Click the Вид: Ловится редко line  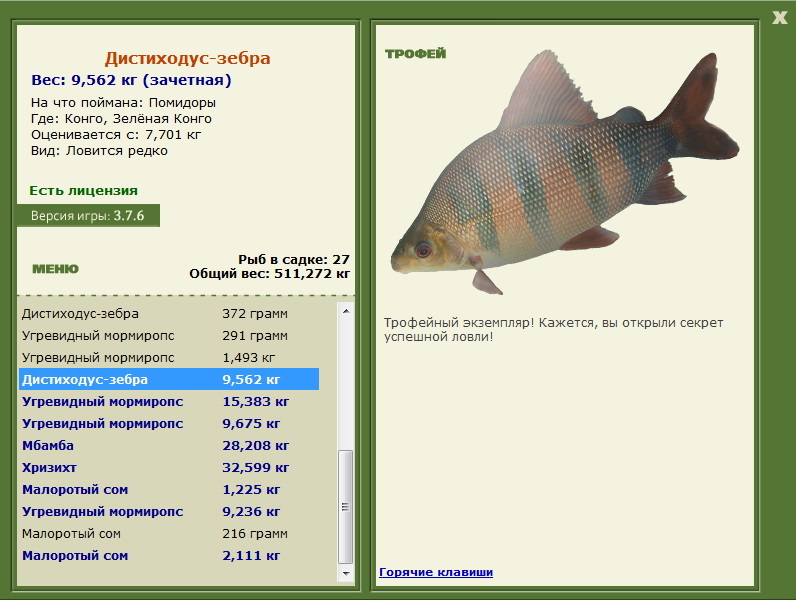pyautogui.click(x=100, y=151)
